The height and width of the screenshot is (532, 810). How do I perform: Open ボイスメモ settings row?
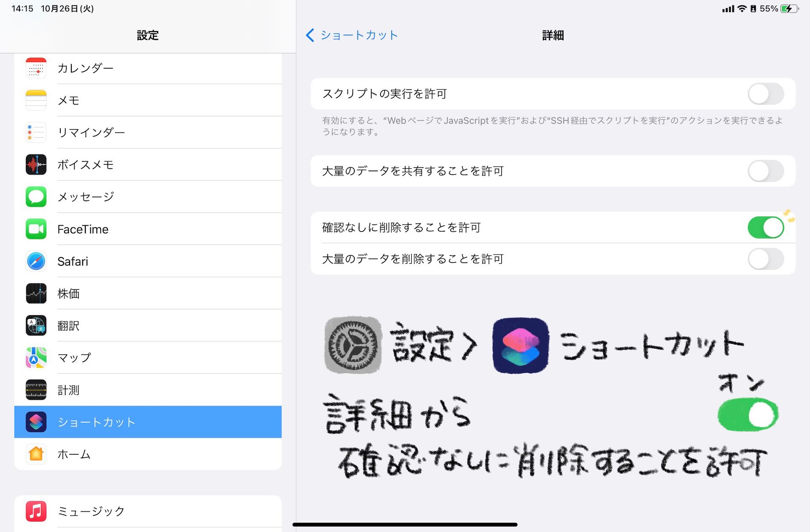point(148,165)
